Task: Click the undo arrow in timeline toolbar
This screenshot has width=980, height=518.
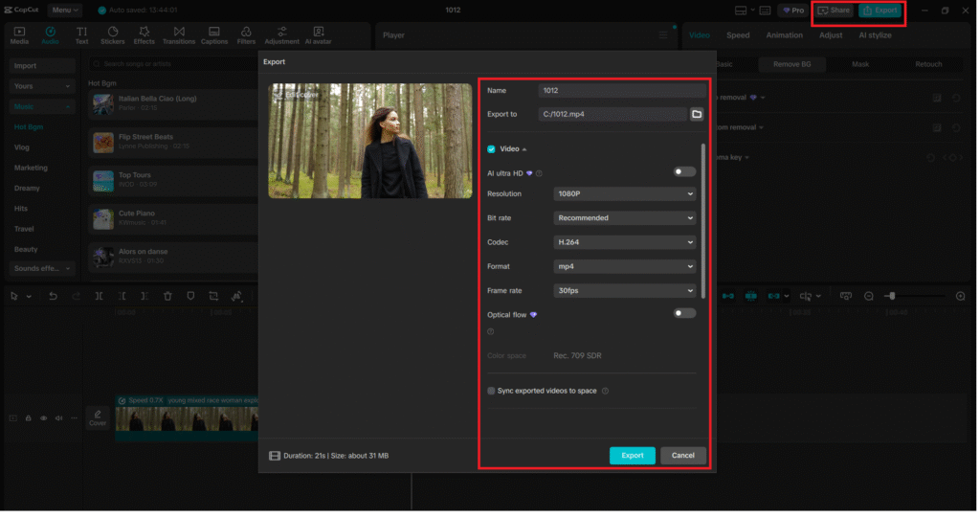Action: click(x=53, y=297)
